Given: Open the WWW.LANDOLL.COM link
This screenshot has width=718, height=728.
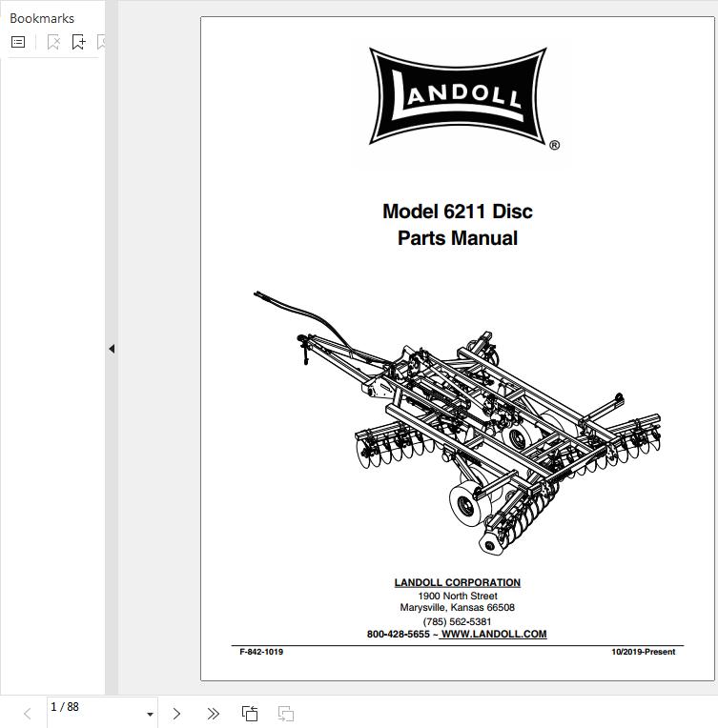Looking at the screenshot, I should tap(494, 635).
